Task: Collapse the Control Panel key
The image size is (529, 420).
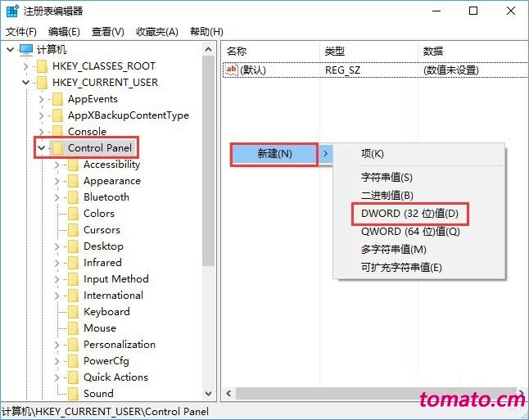Action: (x=42, y=148)
